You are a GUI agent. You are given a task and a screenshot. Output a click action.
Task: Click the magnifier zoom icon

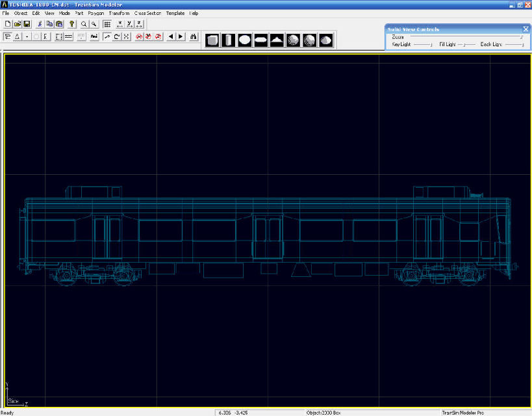coord(84,23)
